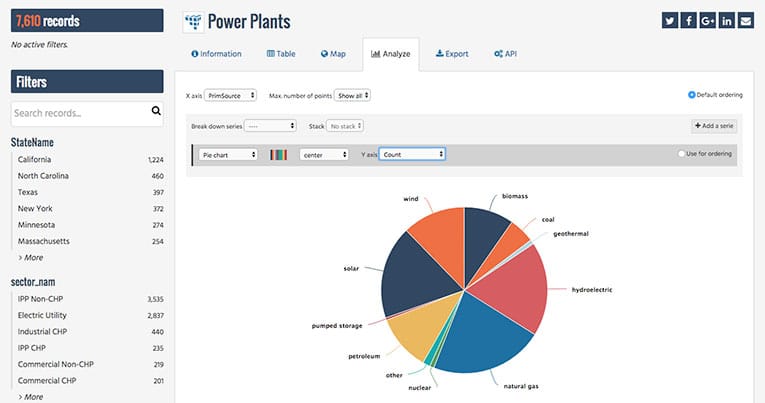Click the Add a serie button
The height and width of the screenshot is (403, 765).
pos(714,126)
